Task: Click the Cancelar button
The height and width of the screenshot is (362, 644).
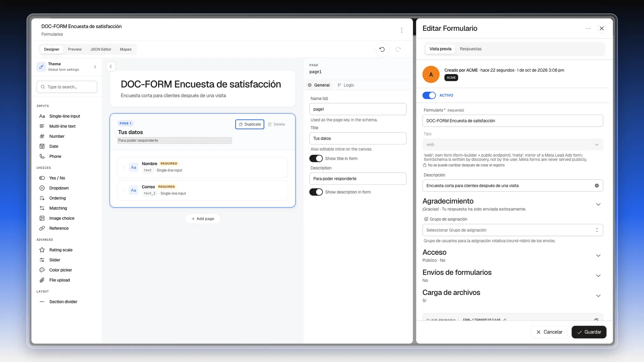Action: [x=549, y=332]
